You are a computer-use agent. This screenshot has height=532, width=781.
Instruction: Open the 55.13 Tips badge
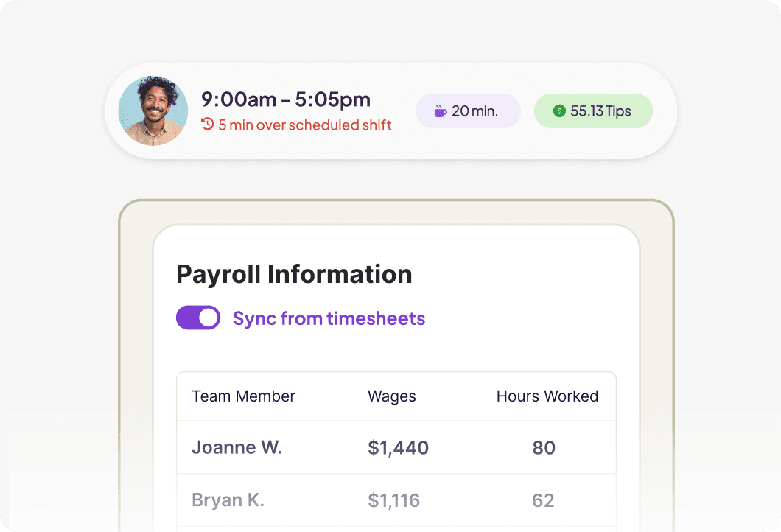click(x=593, y=111)
